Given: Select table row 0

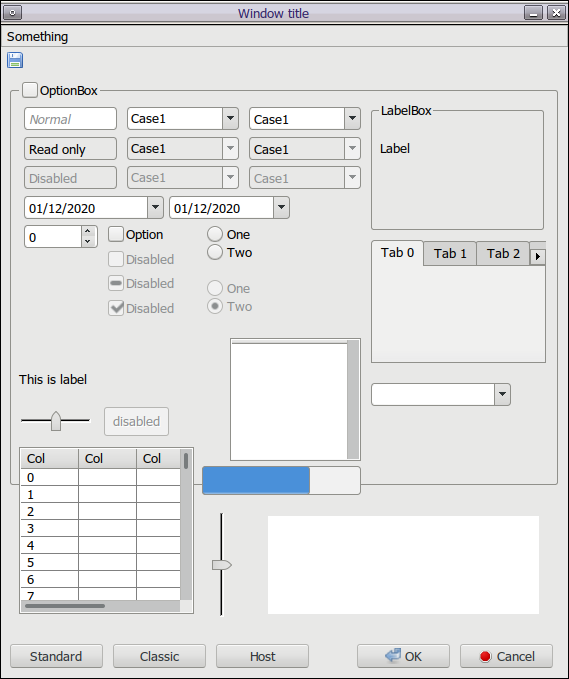Looking at the screenshot, I should point(100,477).
